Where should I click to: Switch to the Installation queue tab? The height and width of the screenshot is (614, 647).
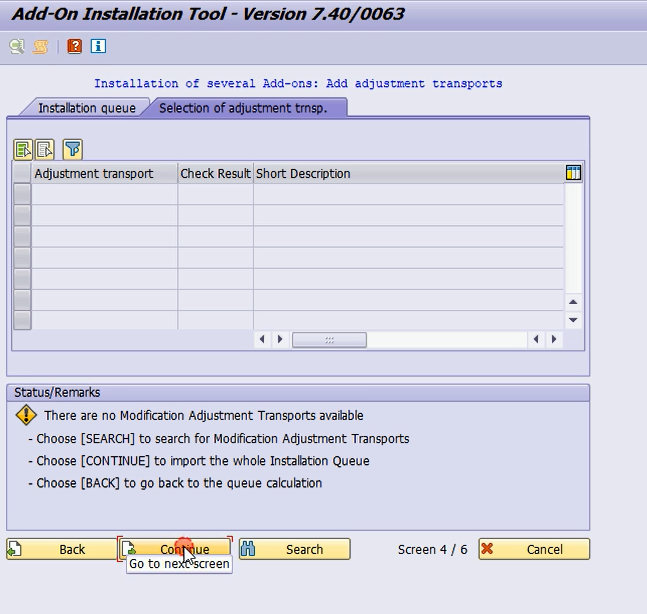tap(86, 108)
